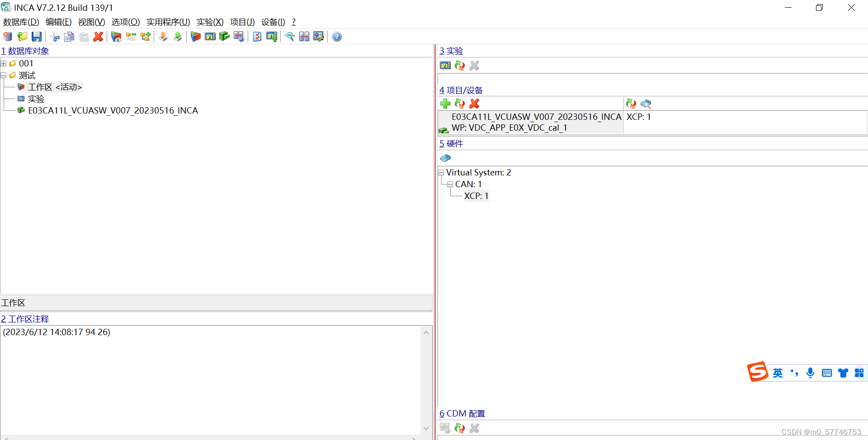Collapse the 测试 folder node
Viewport: 868px width, 440px height.
tap(4, 76)
